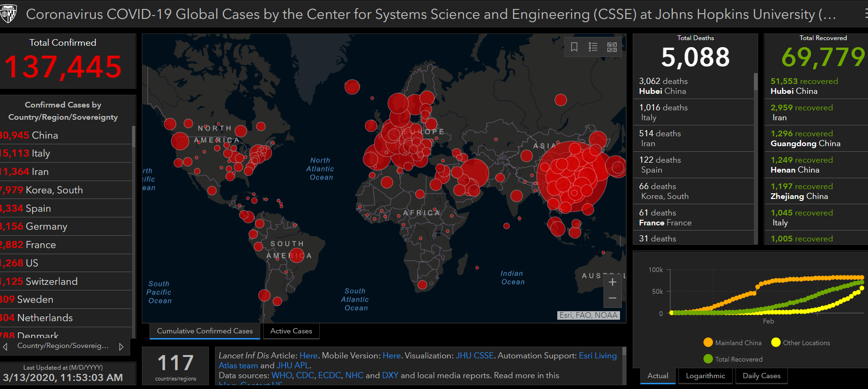
Task: Select the Actual chart tab
Action: [658, 376]
